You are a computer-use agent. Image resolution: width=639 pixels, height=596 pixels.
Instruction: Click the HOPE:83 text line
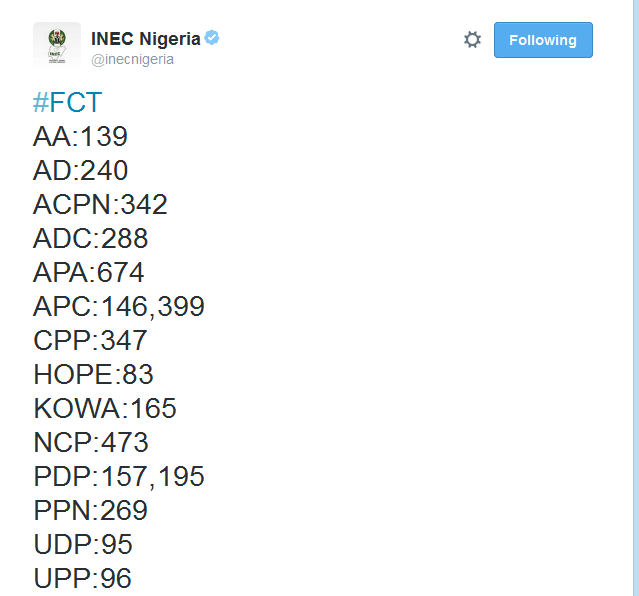93,375
